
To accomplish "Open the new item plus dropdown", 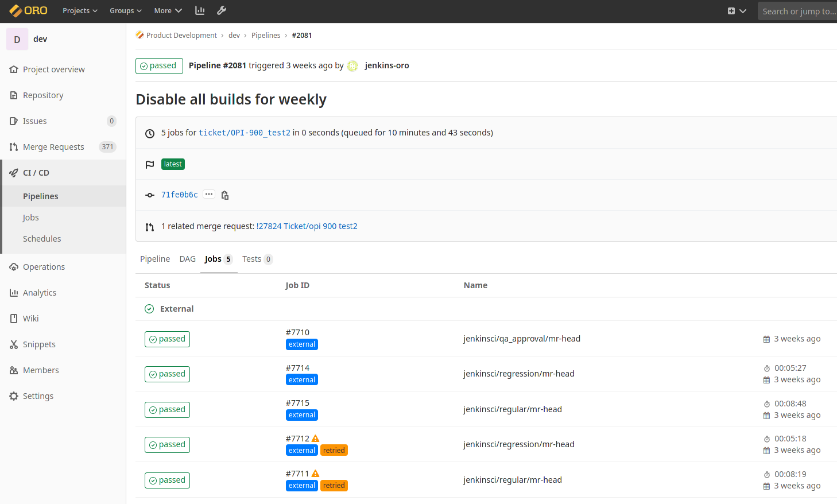I will coord(737,11).
